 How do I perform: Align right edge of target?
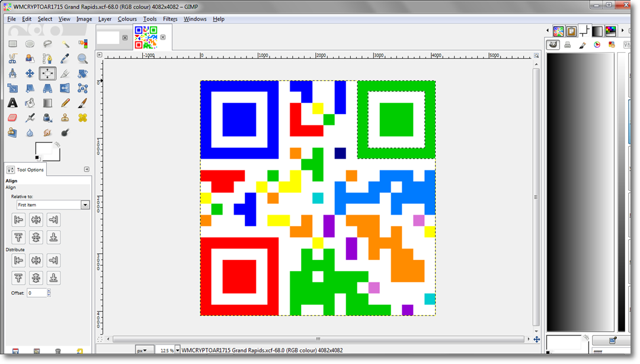pos(53,220)
